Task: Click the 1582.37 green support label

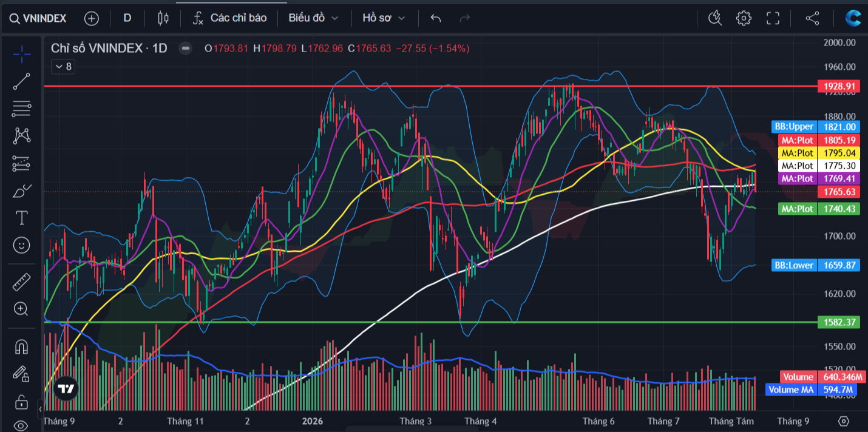Action: (839, 322)
